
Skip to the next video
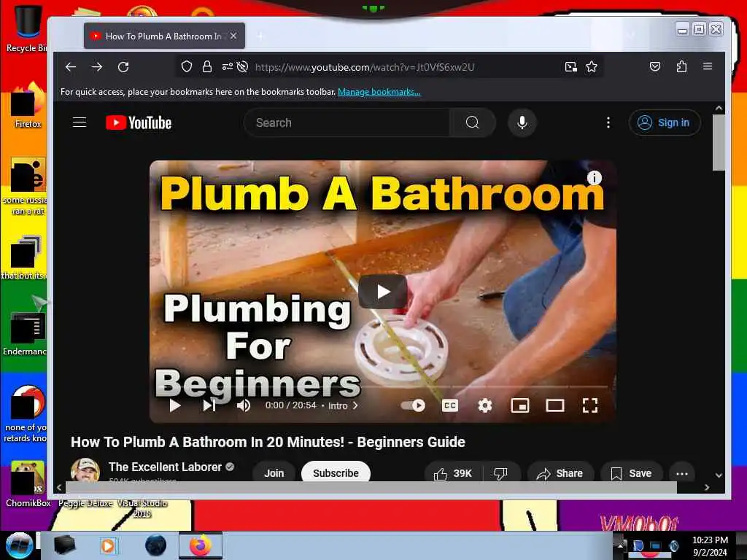coord(209,405)
